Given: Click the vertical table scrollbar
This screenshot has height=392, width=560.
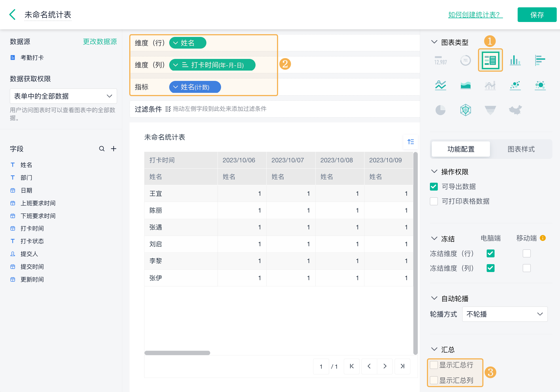Looking at the screenshot, I should click(x=415, y=253).
